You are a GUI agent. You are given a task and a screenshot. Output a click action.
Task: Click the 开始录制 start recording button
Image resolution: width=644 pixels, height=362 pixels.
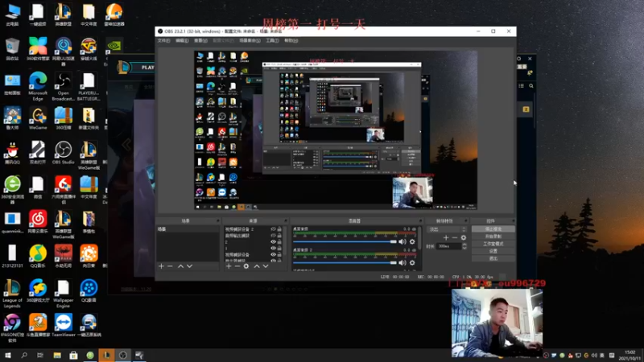pos(493,237)
